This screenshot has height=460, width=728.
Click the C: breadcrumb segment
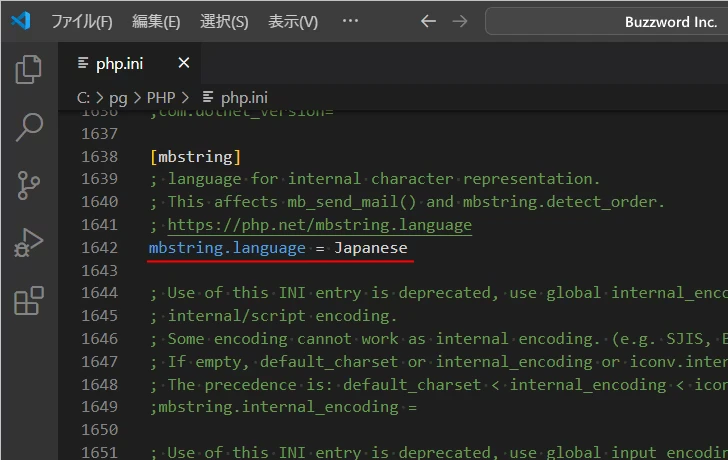pos(83,98)
